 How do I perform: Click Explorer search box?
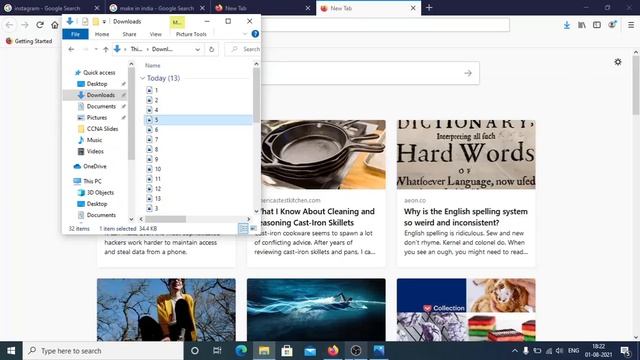point(243,49)
